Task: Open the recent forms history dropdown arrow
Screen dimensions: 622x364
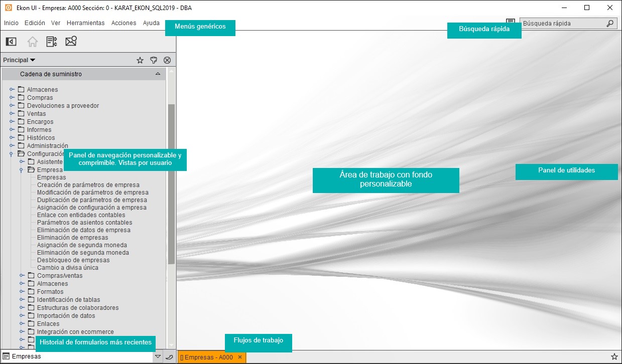Action: click(x=158, y=356)
